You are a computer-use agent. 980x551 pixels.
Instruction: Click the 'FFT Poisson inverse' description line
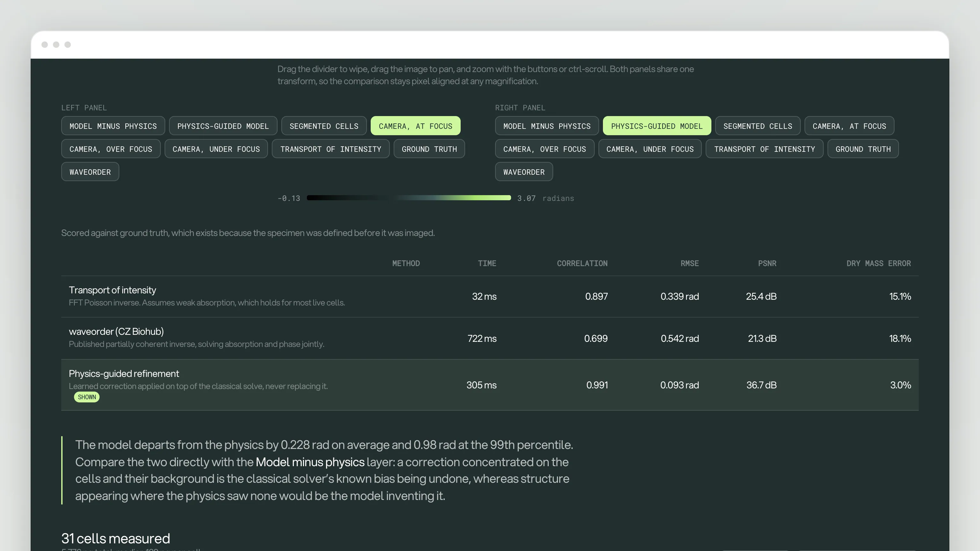click(x=207, y=303)
